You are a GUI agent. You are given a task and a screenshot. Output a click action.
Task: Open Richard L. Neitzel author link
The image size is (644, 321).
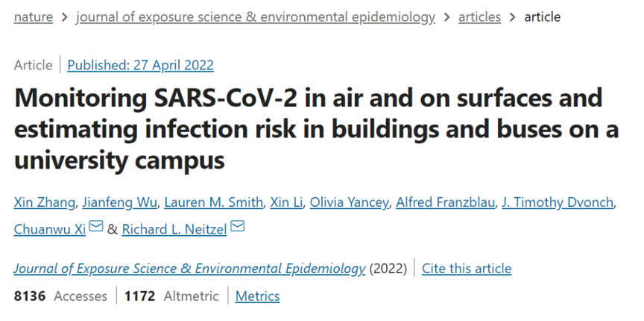(174, 228)
